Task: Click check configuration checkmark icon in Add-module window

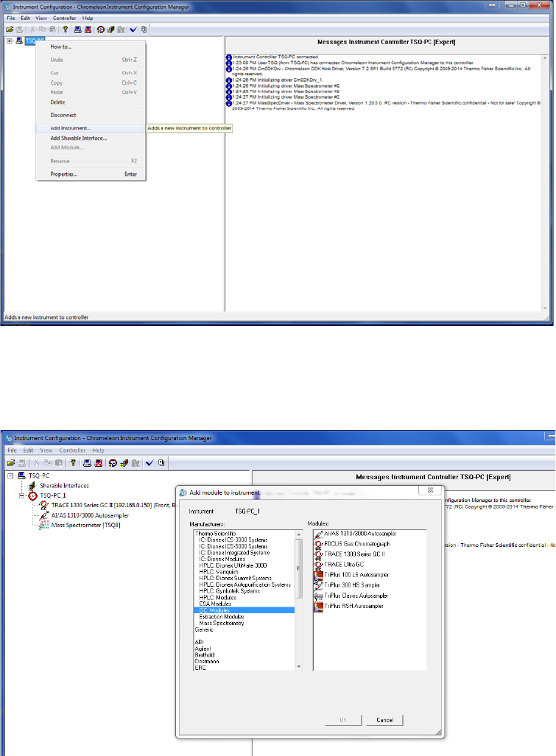Action: pos(149,463)
